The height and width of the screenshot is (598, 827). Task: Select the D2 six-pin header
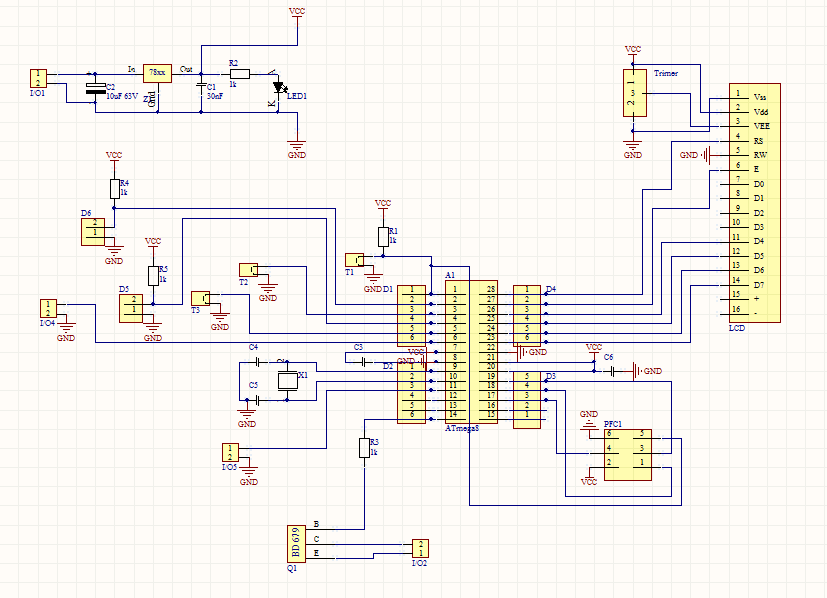click(411, 393)
